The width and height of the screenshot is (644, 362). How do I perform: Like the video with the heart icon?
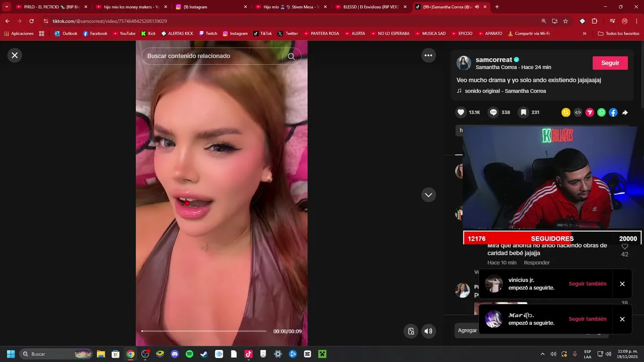click(x=460, y=112)
